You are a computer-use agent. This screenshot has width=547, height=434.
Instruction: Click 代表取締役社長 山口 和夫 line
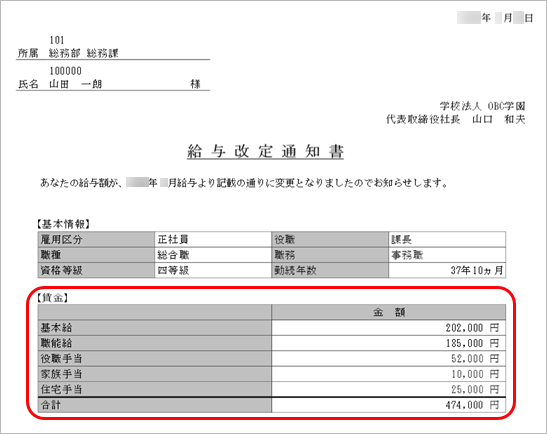(455, 119)
